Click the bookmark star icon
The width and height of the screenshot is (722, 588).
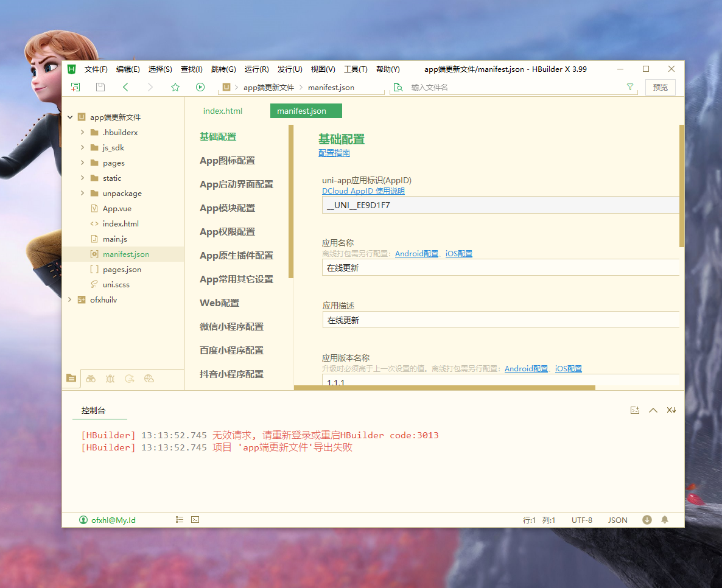pyautogui.click(x=175, y=87)
